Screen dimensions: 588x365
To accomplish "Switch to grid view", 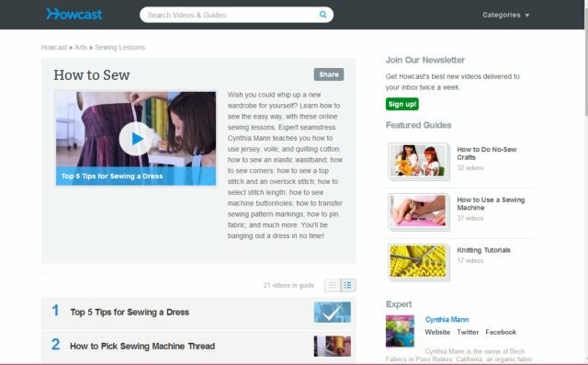I will [333, 286].
